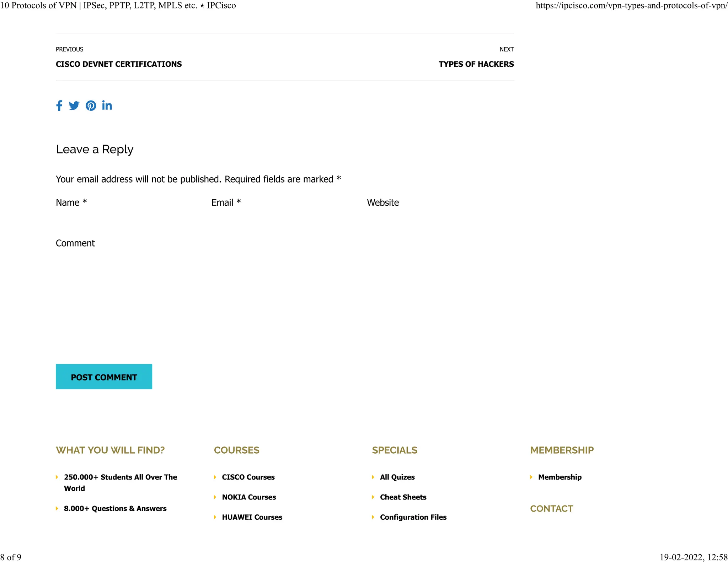Image resolution: width=728 pixels, height=562 pixels.
Task: Open CISCO Courses link
Action: point(248,477)
